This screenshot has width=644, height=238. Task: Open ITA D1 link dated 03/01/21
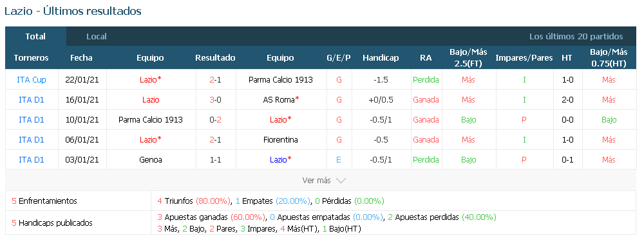pos(32,159)
